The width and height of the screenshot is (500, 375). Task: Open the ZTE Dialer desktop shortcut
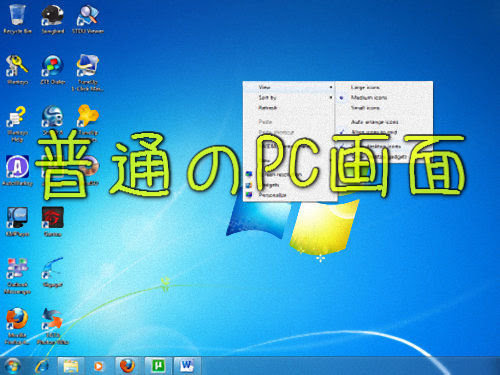pyautogui.click(x=53, y=70)
